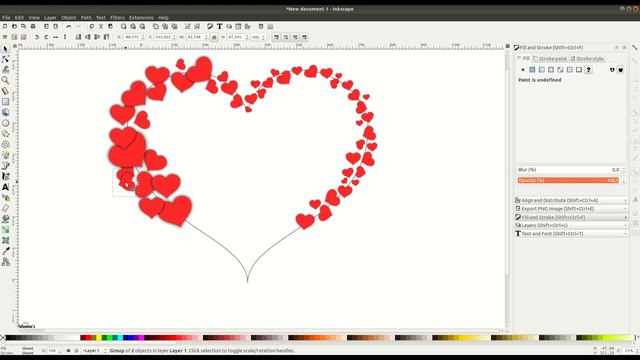Image resolution: width=640 pixels, height=360 pixels.
Task: Choose Unset paint question-mark button
Action: (588, 70)
